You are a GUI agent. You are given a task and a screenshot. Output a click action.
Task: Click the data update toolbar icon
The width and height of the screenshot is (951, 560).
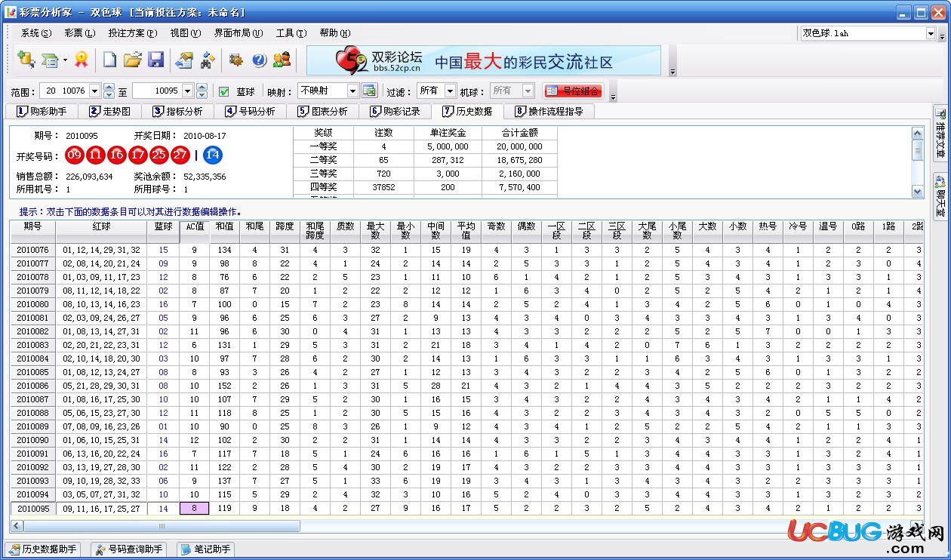[183, 60]
